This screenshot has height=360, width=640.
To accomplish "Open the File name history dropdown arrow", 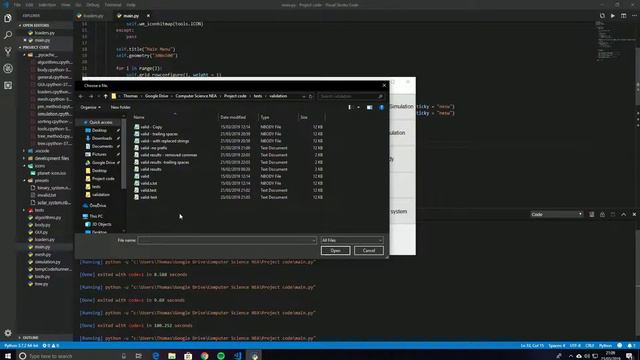I will 313,240.
